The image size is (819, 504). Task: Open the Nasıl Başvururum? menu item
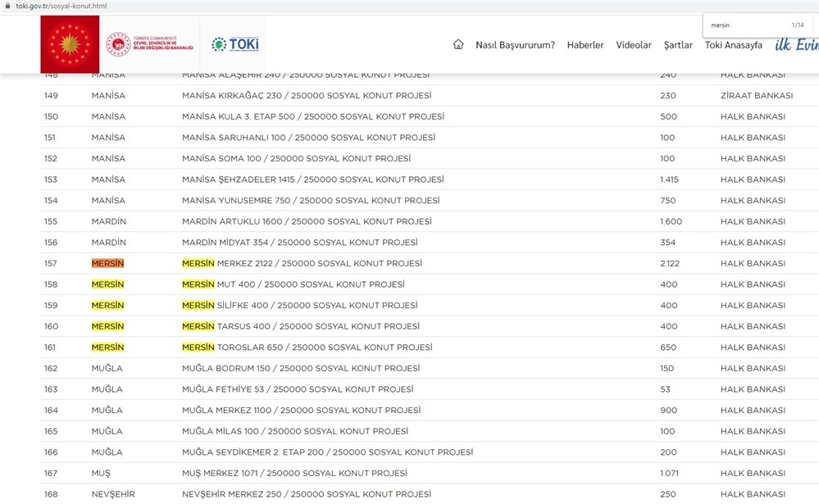point(515,45)
